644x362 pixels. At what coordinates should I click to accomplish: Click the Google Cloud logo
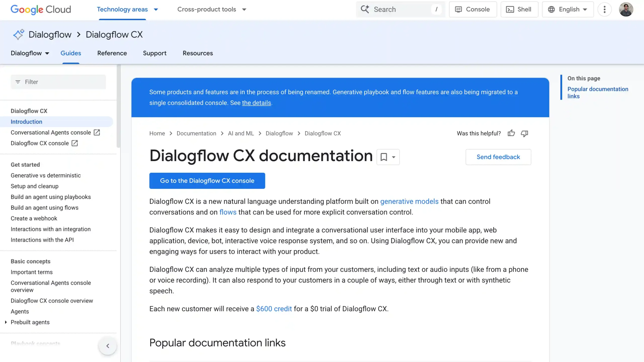click(x=40, y=9)
